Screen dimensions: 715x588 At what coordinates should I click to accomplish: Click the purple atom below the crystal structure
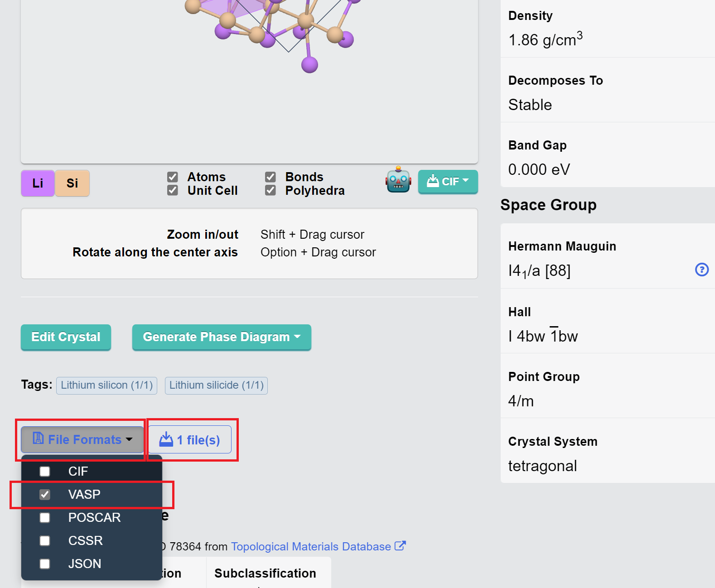(309, 65)
